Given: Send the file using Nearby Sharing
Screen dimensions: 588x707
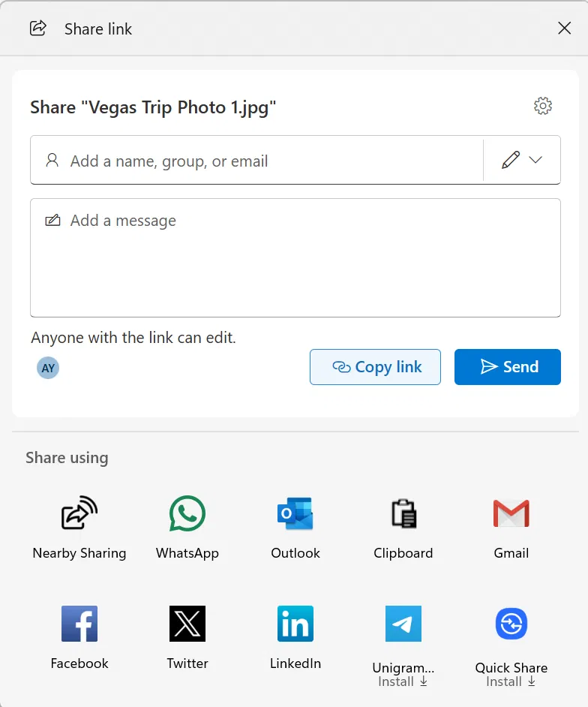Looking at the screenshot, I should [79, 525].
